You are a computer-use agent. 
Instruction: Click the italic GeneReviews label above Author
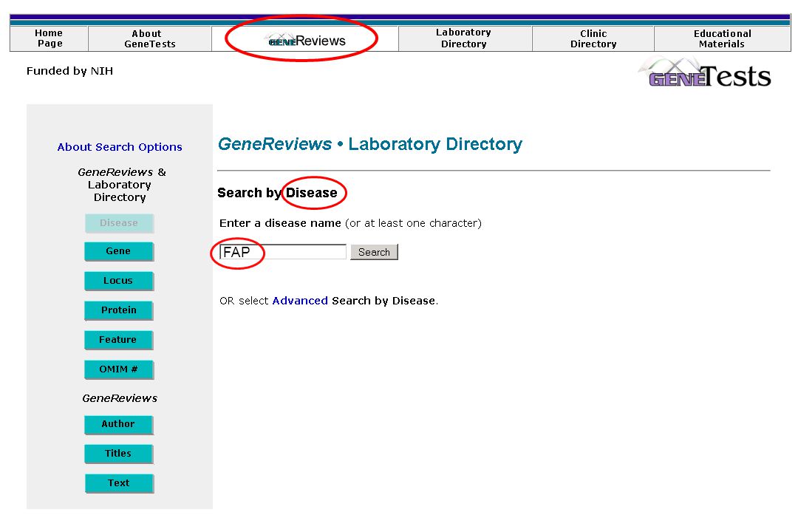point(120,398)
